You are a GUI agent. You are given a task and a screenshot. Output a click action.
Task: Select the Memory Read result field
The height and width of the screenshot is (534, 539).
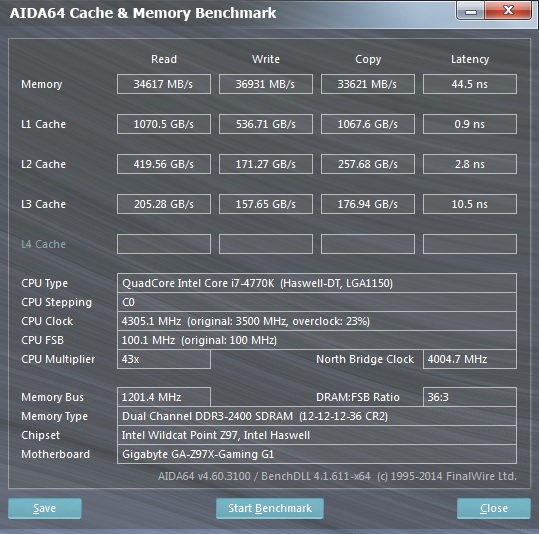164,84
